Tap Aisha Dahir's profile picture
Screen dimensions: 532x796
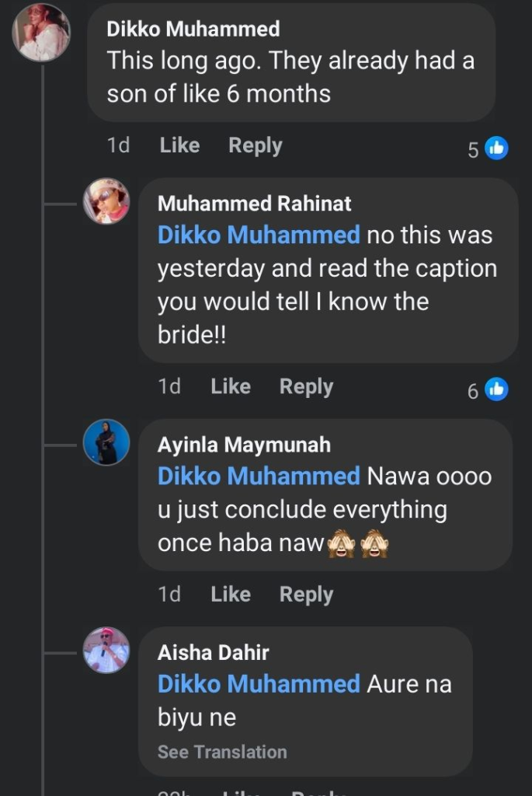tap(106, 649)
